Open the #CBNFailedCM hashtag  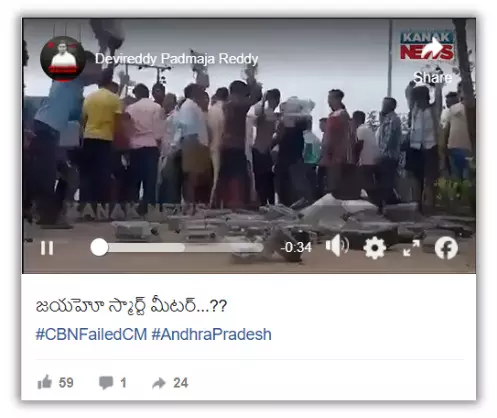tap(91, 334)
